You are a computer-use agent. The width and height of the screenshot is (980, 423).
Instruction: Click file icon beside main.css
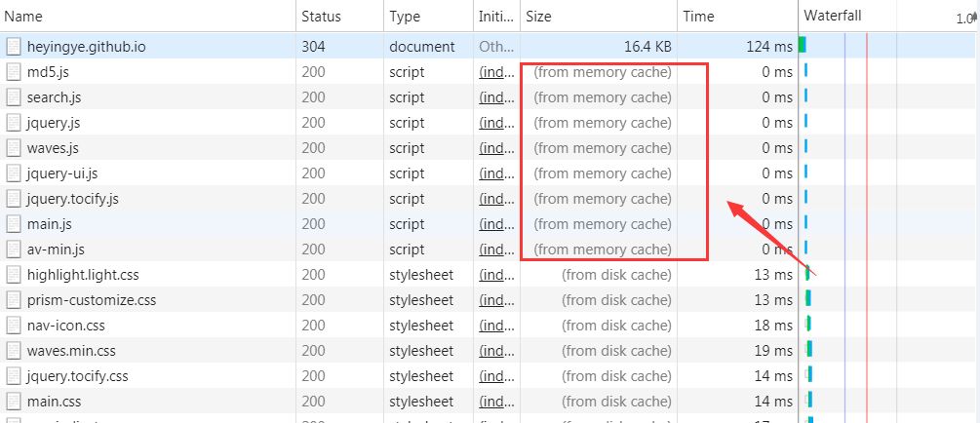[x=14, y=402]
